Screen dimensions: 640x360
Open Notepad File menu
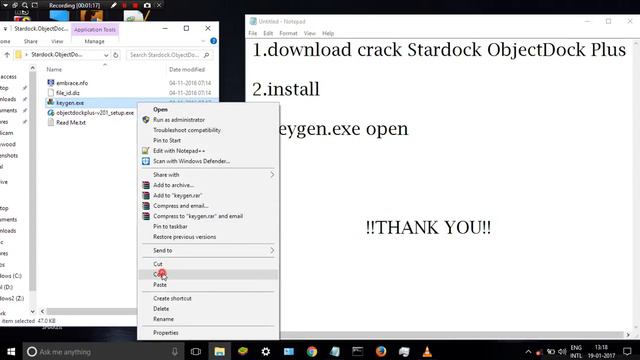253,33
